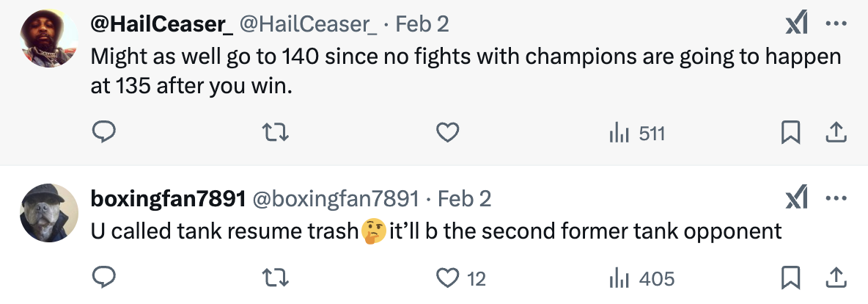Open boxingfan7891's dog avatar
Viewport: 868px width, 304px height.
(x=48, y=213)
